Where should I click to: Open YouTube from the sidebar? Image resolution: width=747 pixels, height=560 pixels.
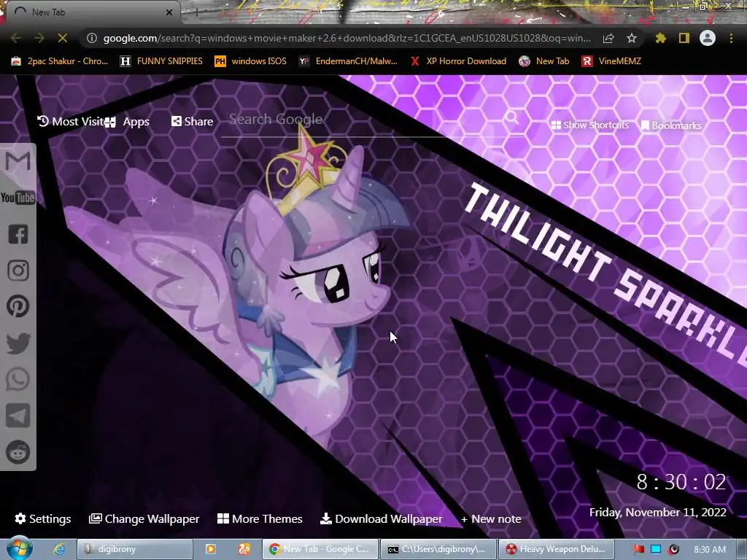(x=18, y=197)
